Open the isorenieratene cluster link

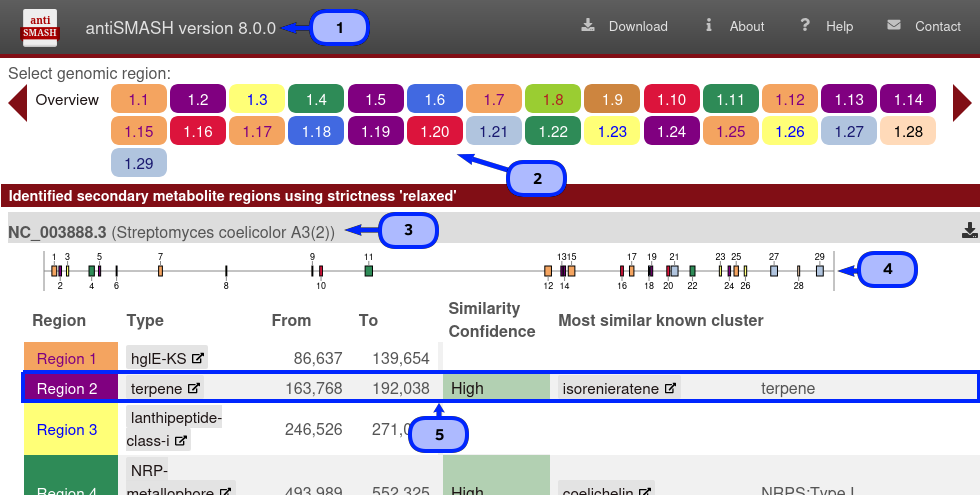point(619,388)
